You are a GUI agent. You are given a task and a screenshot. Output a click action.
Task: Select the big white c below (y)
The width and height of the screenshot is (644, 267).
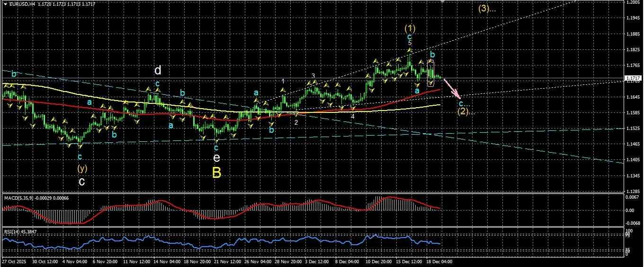(x=82, y=182)
